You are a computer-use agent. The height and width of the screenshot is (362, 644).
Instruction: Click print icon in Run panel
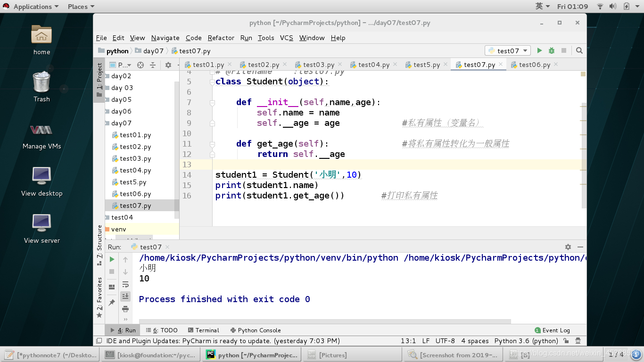[x=125, y=309]
